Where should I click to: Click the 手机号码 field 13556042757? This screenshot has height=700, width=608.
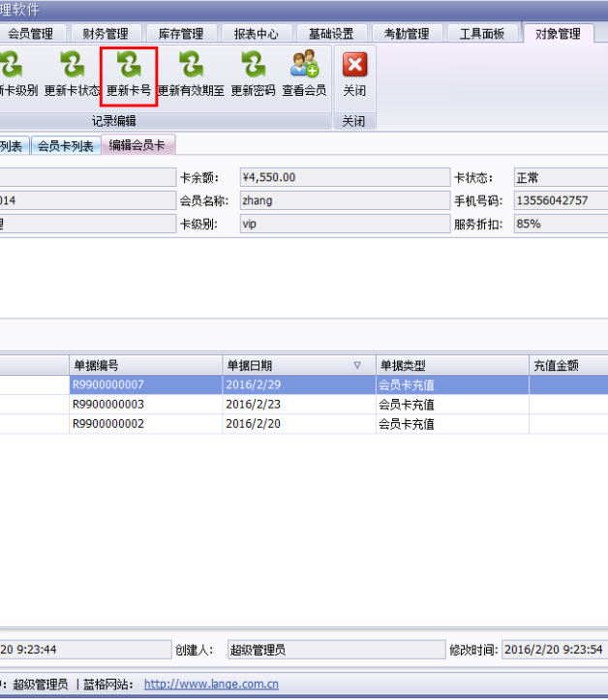[x=561, y=200]
